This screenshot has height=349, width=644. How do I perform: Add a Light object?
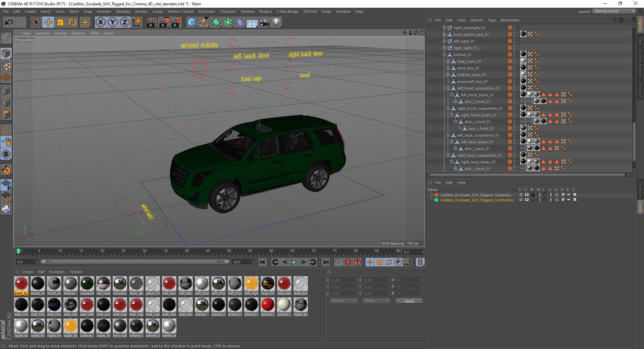click(x=276, y=22)
